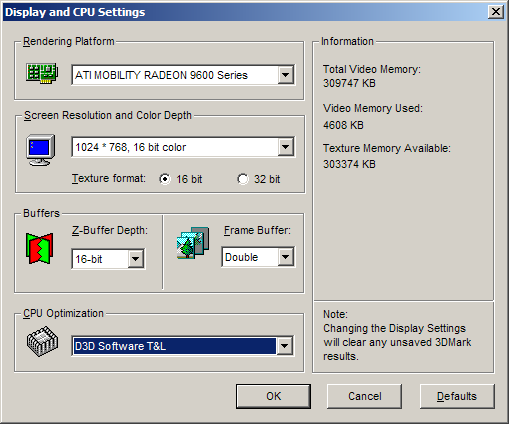Click the highlighted D3D Software T&L field

pyautogui.click(x=175, y=346)
